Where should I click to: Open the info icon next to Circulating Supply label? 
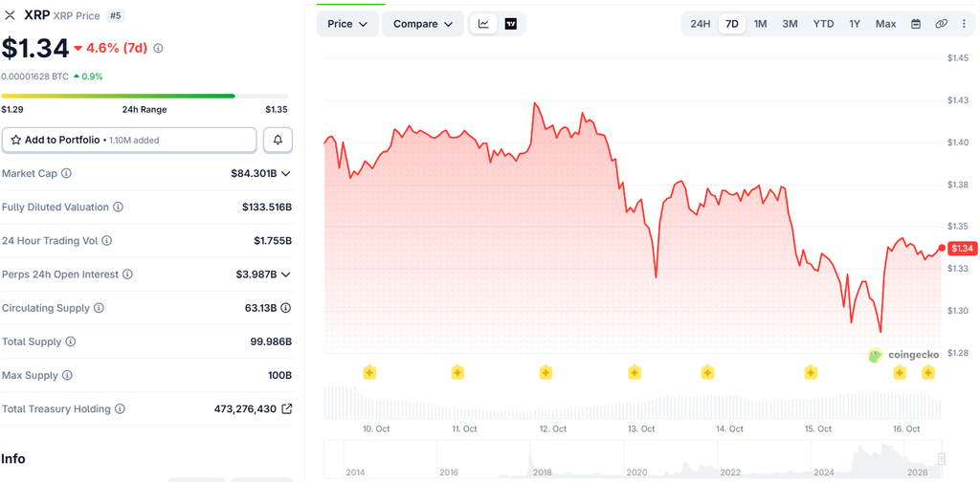pos(99,308)
